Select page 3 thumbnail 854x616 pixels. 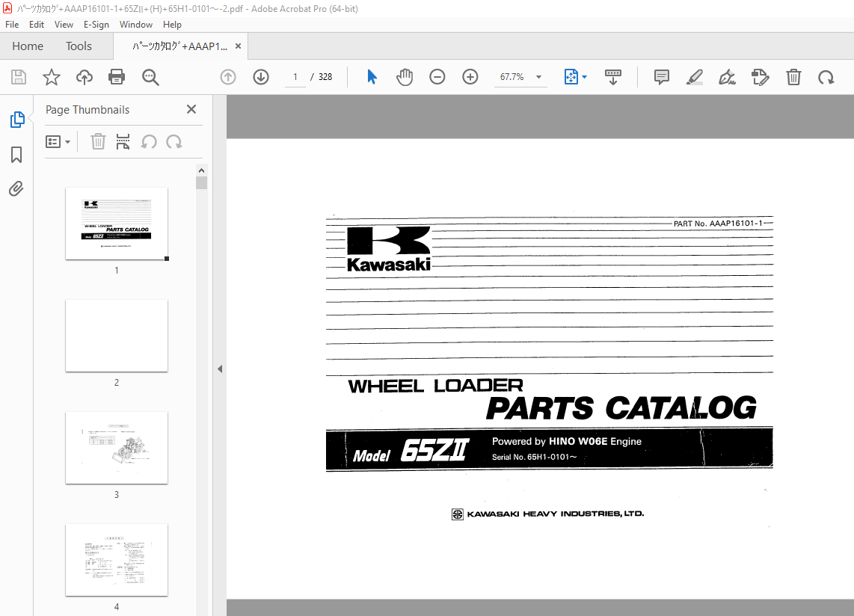(117, 448)
